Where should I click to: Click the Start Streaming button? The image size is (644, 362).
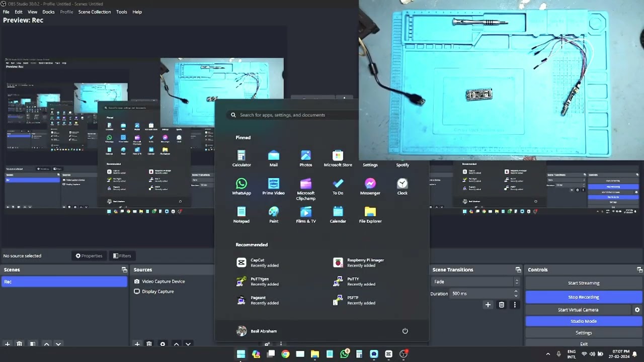pos(584,283)
